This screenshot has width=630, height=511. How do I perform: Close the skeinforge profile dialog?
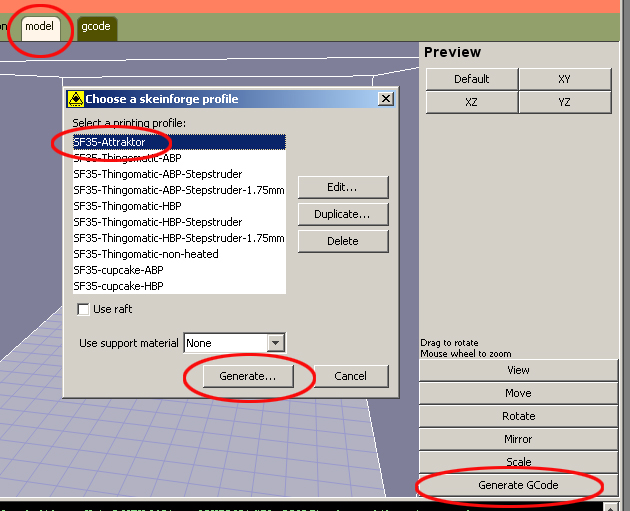385,99
